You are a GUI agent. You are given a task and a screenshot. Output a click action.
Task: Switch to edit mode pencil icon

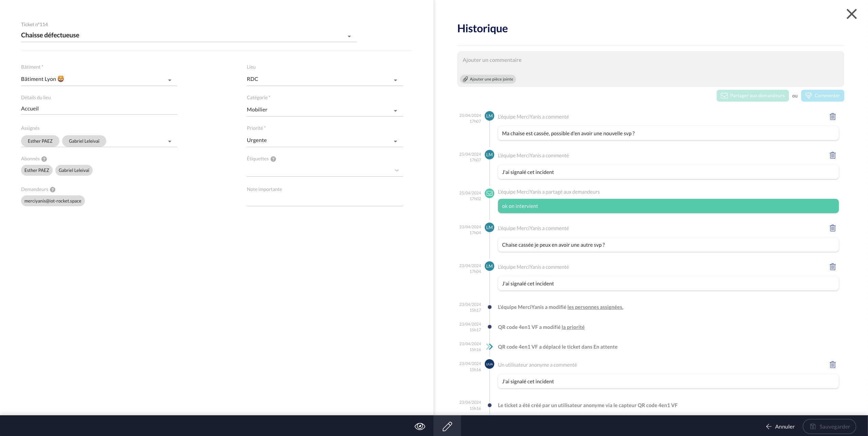(x=447, y=426)
